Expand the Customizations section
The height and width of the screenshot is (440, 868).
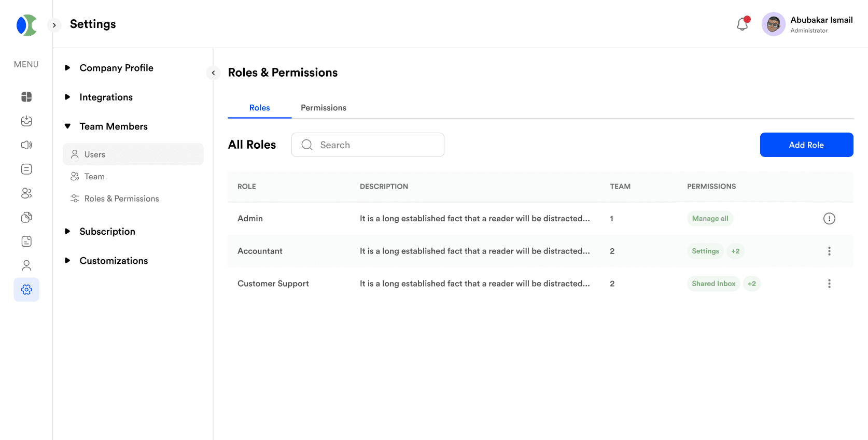coord(67,261)
